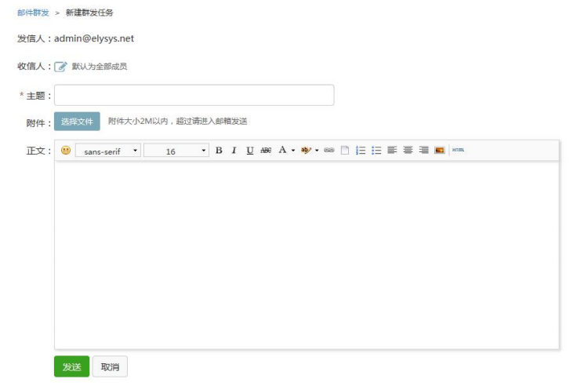Apply strikethrough ABC formatting
Viewport: 588px width, 386px height.
coord(266,151)
